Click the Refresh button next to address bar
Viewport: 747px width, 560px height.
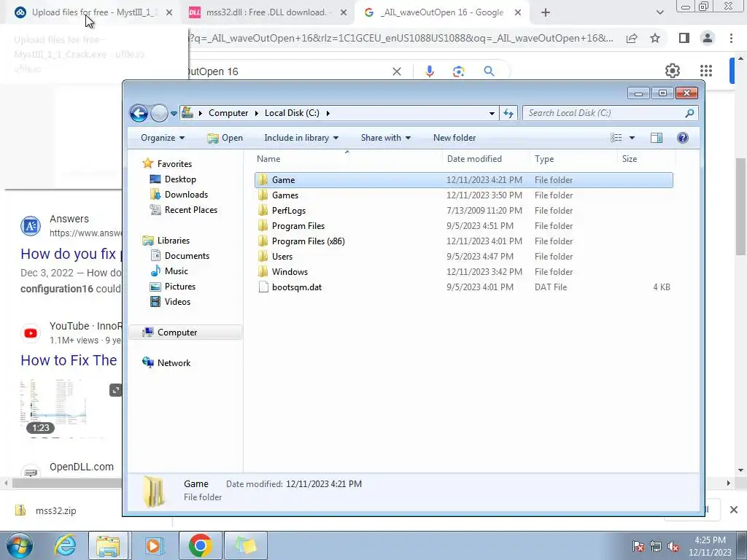pyautogui.click(x=508, y=113)
